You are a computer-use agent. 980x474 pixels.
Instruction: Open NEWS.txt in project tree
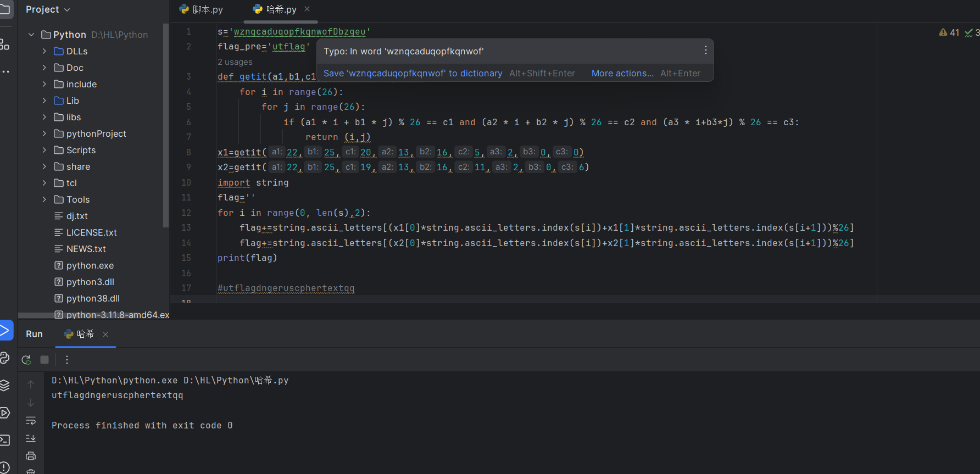pyautogui.click(x=86, y=249)
